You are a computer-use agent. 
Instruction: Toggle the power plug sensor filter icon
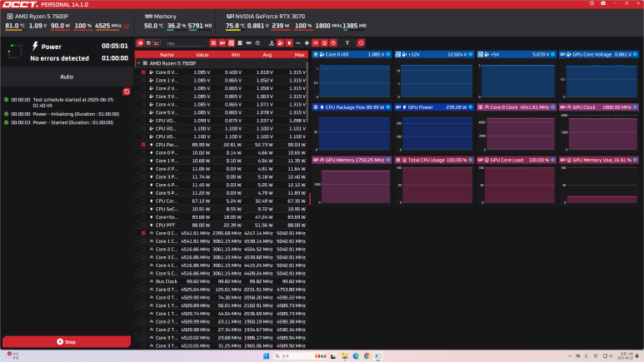coord(289,43)
